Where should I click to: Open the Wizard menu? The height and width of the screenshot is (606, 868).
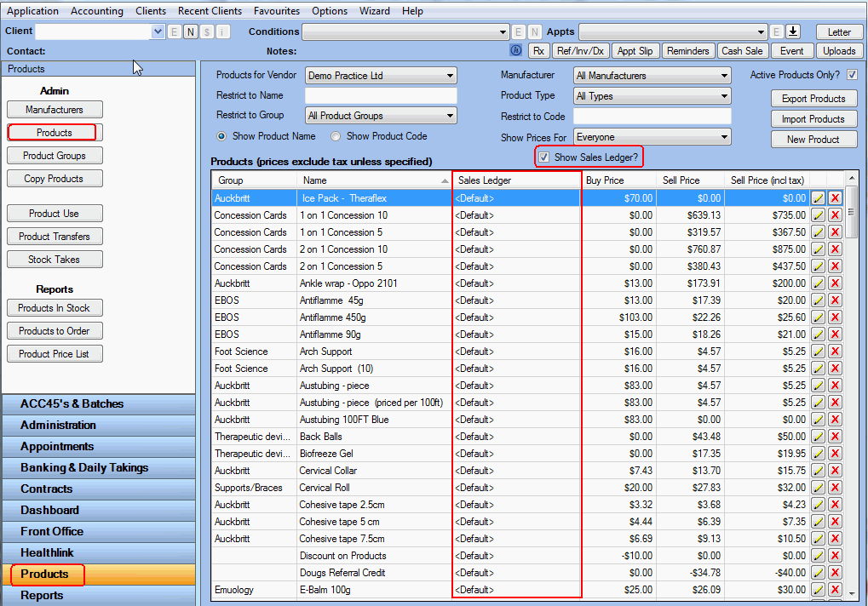374,10
